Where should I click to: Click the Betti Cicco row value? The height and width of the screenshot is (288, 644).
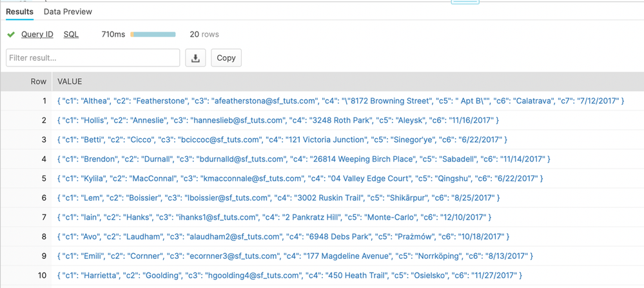click(282, 140)
